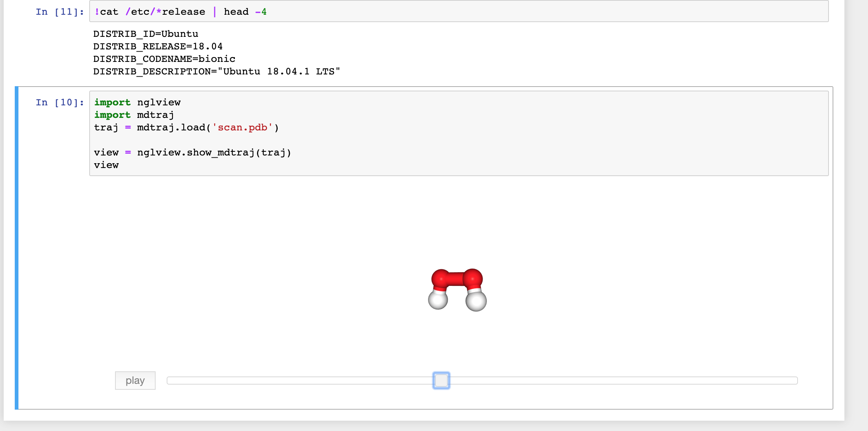The height and width of the screenshot is (431, 868).
Task: Click the frame slider handle to toggle focus
Action: pos(441,380)
